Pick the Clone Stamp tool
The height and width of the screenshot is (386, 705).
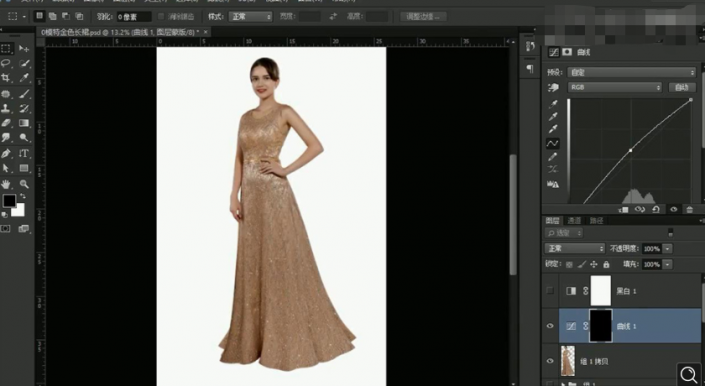pyautogui.click(x=6, y=108)
